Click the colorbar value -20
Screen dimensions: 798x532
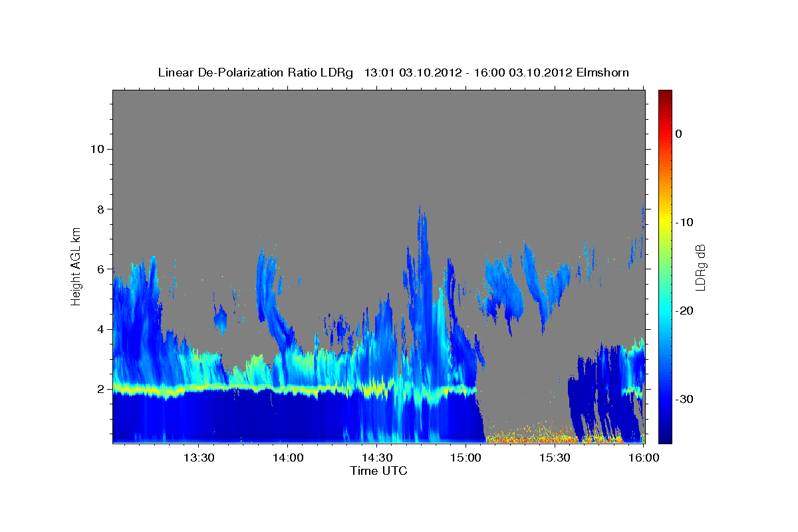(684, 311)
